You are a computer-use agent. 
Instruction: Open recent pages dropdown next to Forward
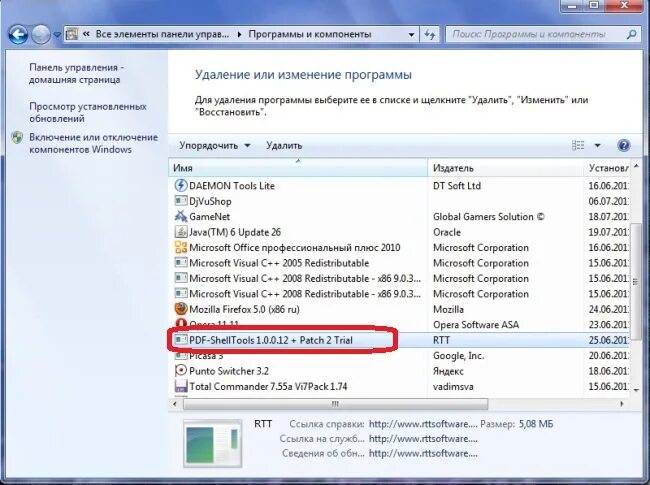coord(57,35)
